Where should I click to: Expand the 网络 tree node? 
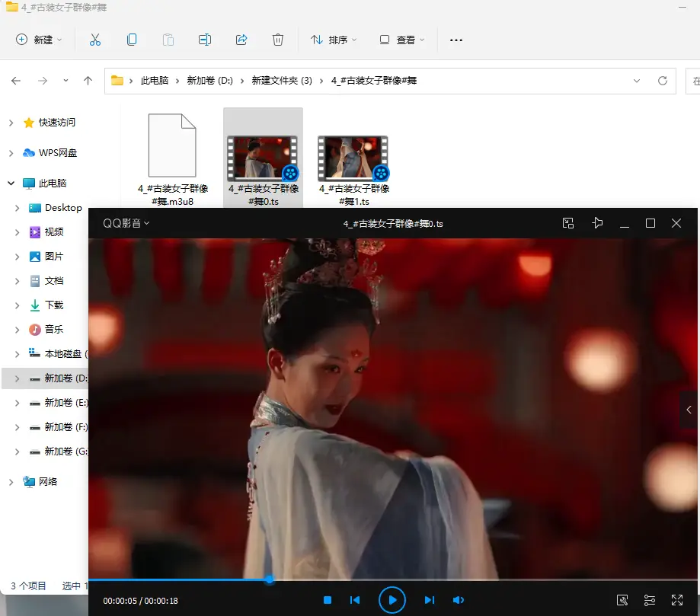tap(11, 482)
